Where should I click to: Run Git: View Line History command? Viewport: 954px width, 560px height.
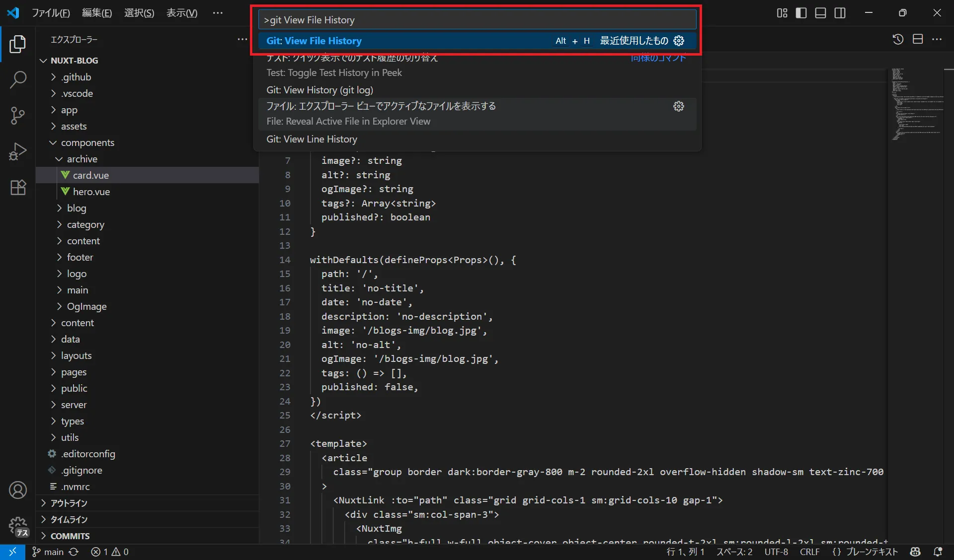pos(477,139)
